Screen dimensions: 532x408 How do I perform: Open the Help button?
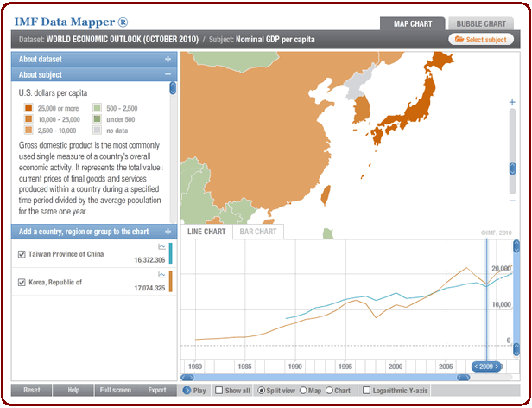[x=73, y=391]
